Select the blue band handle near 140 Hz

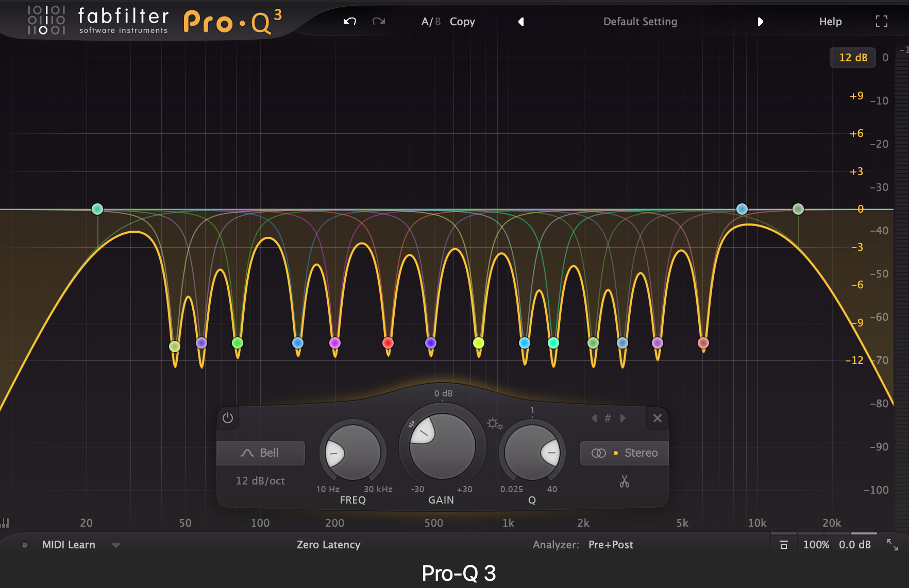298,343
